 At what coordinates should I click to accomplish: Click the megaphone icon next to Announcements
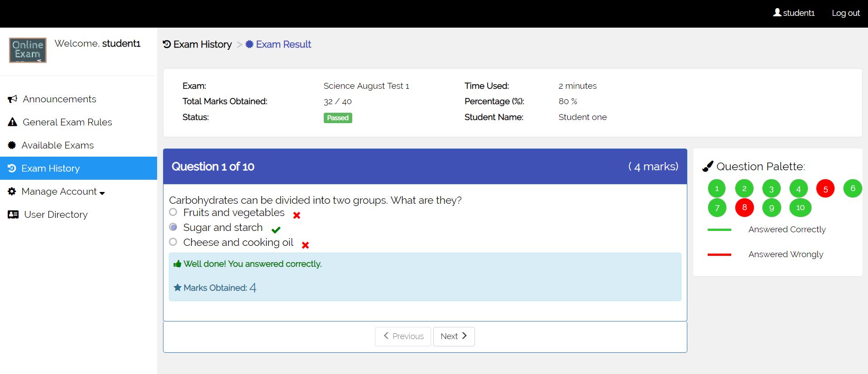pyautogui.click(x=13, y=99)
